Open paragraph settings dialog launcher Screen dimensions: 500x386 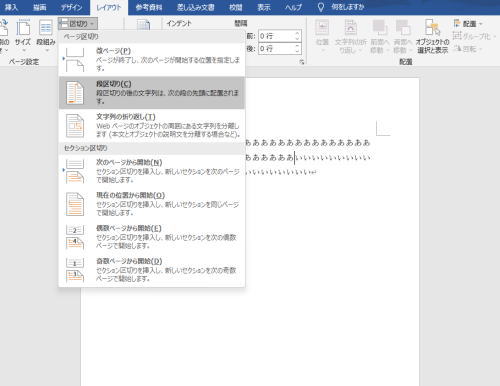[x=302, y=62]
